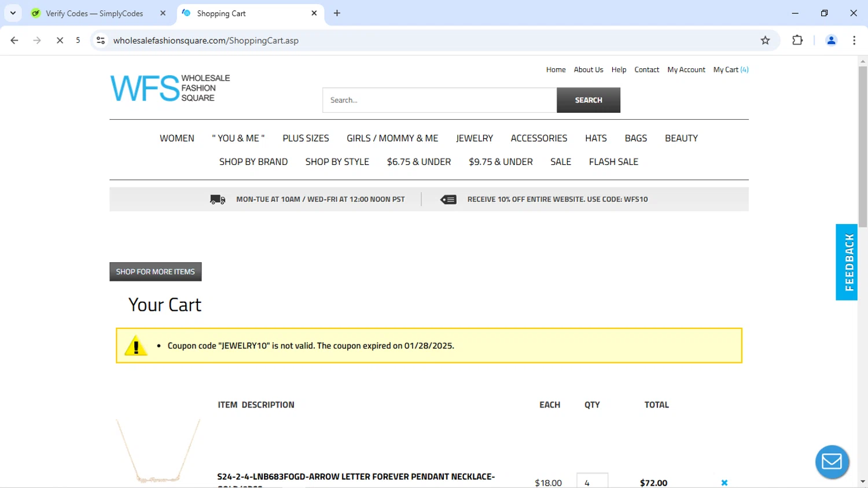Focus the Search text field
868x488 pixels.
pyautogui.click(x=440, y=100)
